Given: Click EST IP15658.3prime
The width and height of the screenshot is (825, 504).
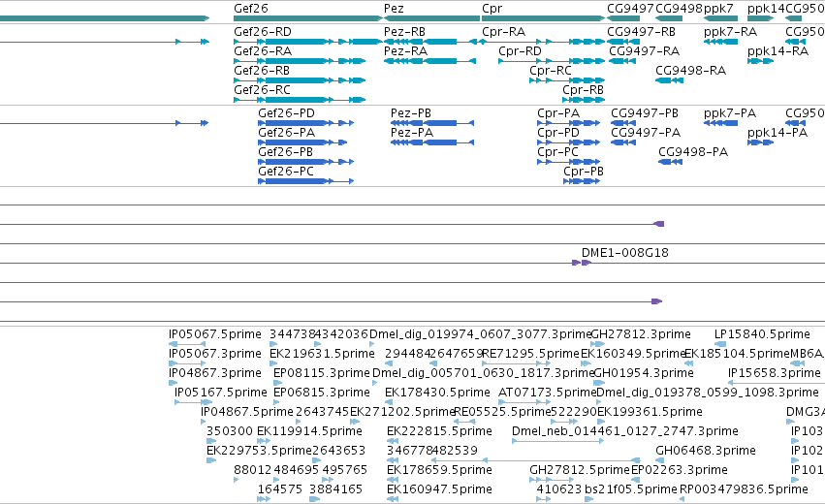Looking at the screenshot, I should tap(774, 373).
